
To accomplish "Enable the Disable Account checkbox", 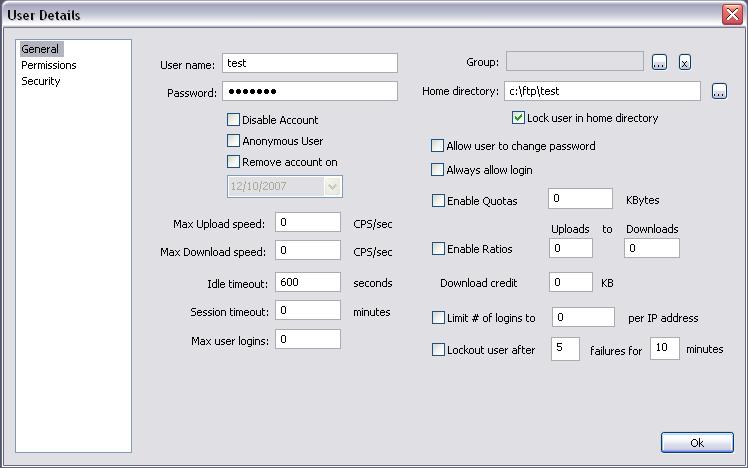I will coord(234,120).
